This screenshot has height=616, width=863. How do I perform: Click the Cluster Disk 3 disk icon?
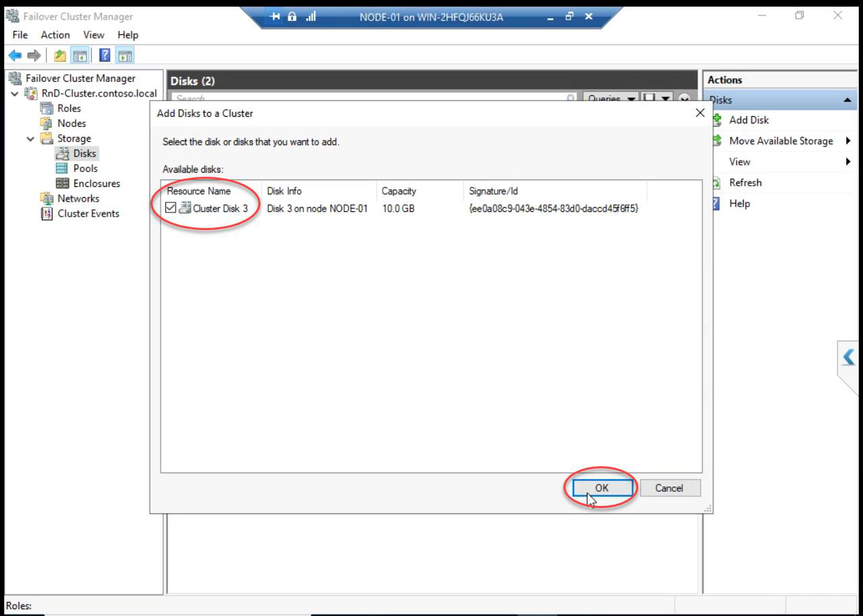click(x=185, y=208)
